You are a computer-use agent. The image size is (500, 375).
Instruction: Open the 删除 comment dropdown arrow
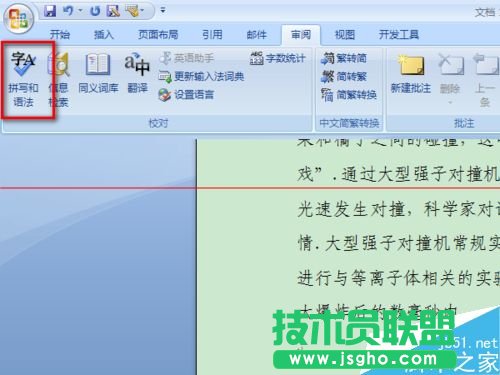click(450, 102)
